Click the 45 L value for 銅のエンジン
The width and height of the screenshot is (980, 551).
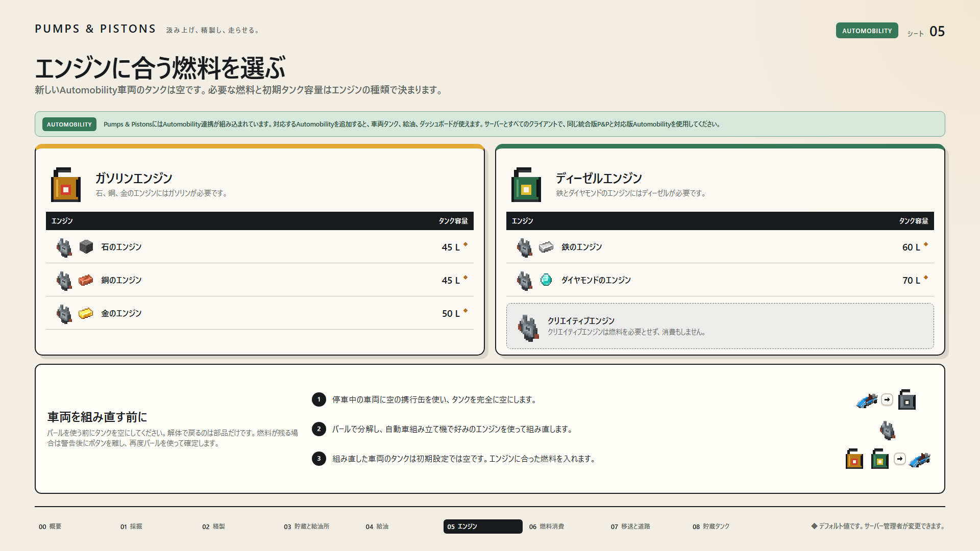click(451, 281)
